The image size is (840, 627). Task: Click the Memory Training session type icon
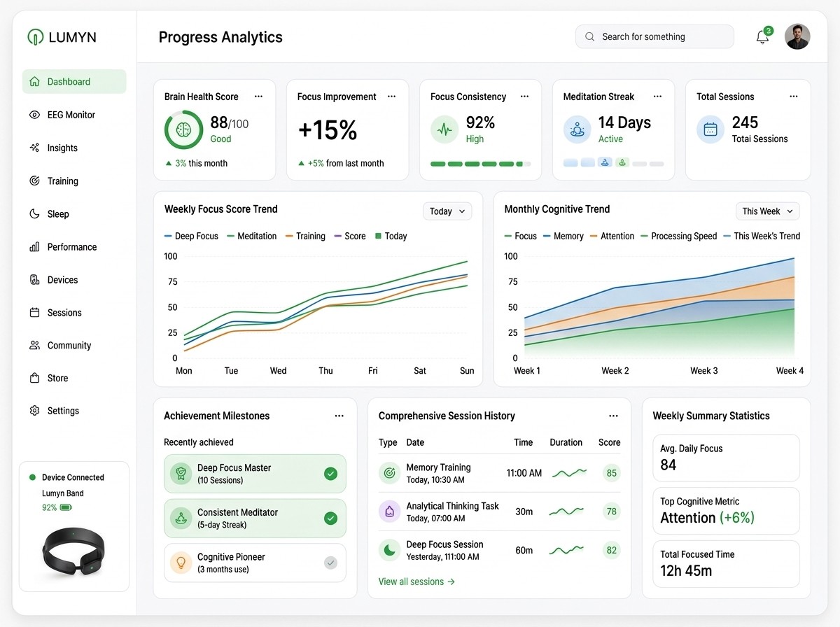[389, 473]
